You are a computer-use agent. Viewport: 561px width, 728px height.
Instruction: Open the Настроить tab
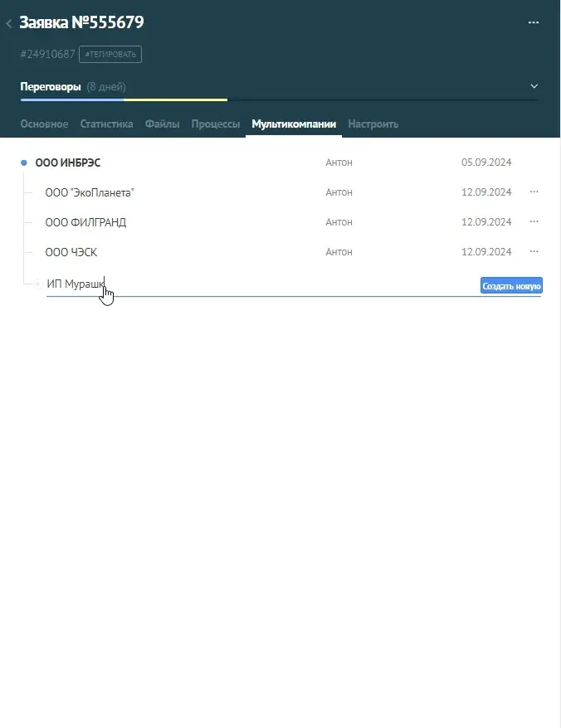click(373, 124)
